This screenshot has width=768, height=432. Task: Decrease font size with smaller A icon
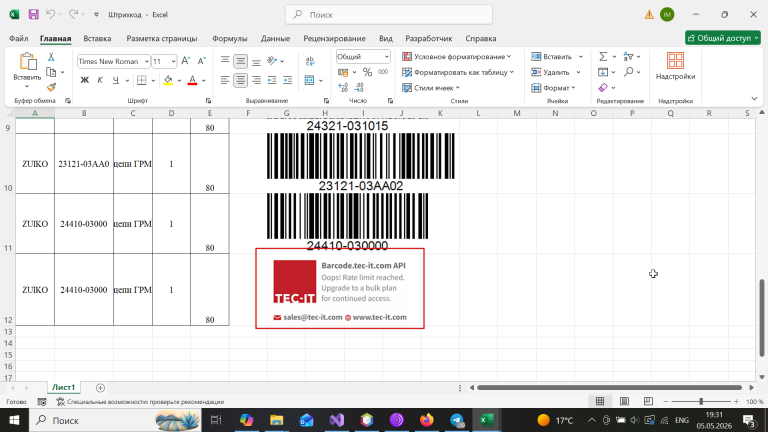point(201,61)
